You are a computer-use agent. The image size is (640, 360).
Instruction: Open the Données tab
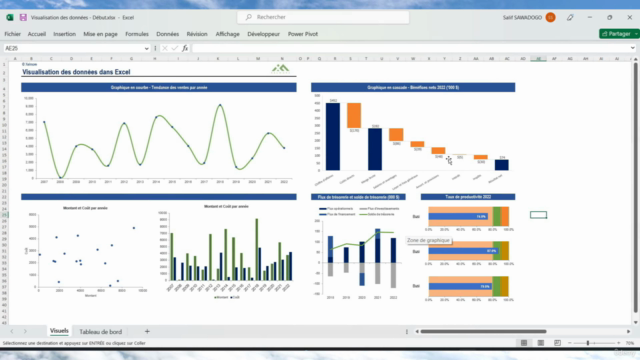(x=167, y=34)
